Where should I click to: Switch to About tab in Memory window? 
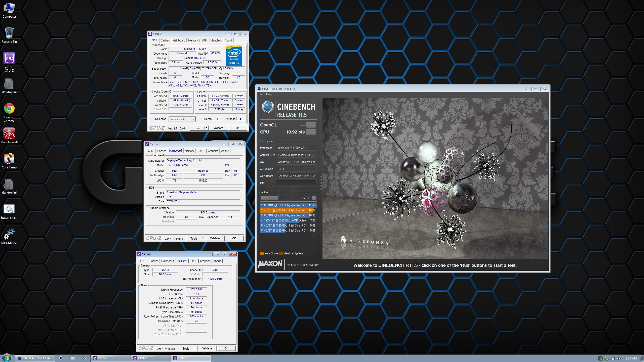click(x=217, y=261)
